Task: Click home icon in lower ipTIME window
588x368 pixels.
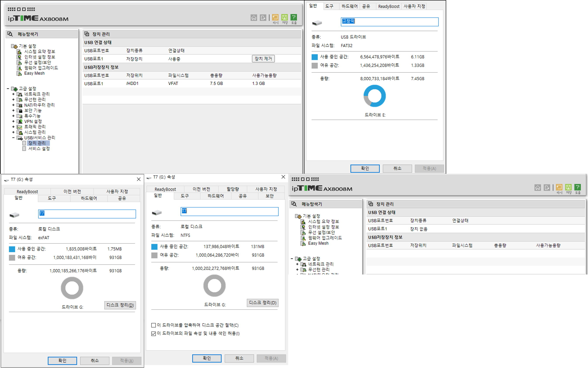Action: [538, 187]
